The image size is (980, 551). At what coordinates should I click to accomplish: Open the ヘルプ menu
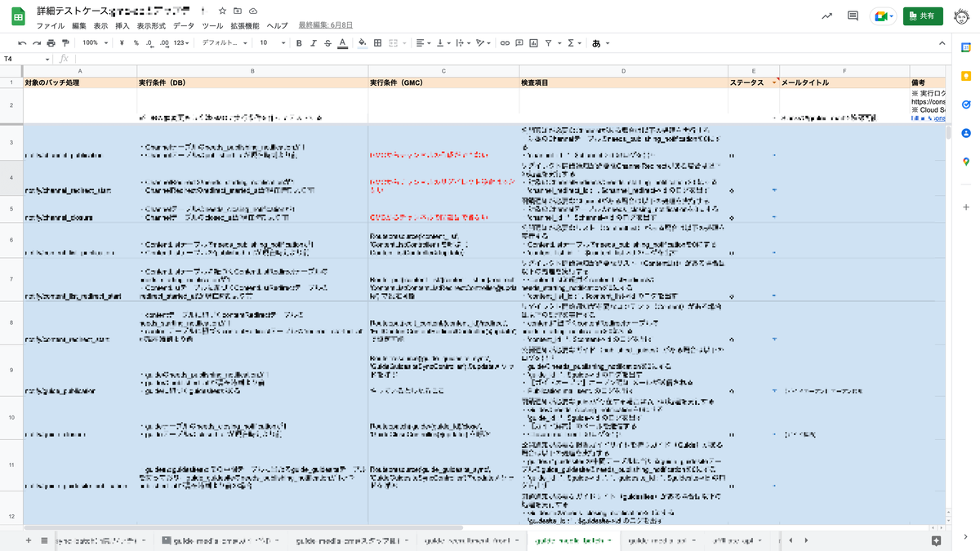tap(278, 26)
